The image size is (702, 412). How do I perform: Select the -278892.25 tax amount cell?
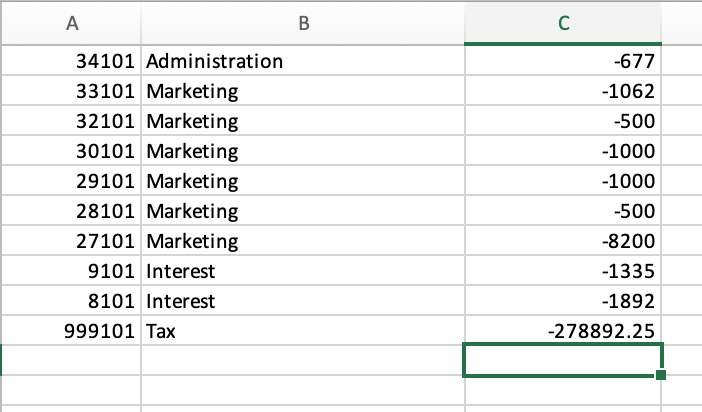pos(563,330)
